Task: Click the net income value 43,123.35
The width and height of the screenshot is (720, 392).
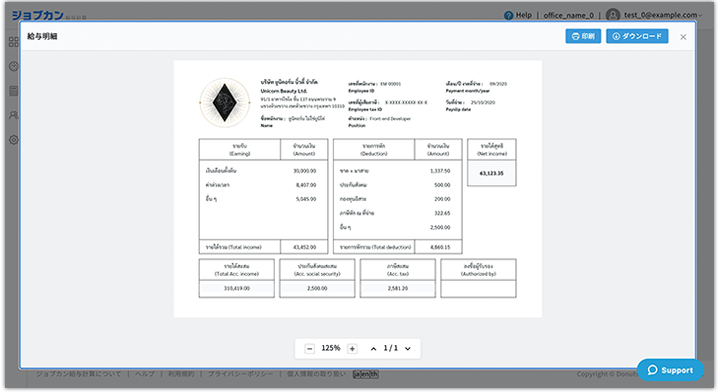Action: pos(491,173)
